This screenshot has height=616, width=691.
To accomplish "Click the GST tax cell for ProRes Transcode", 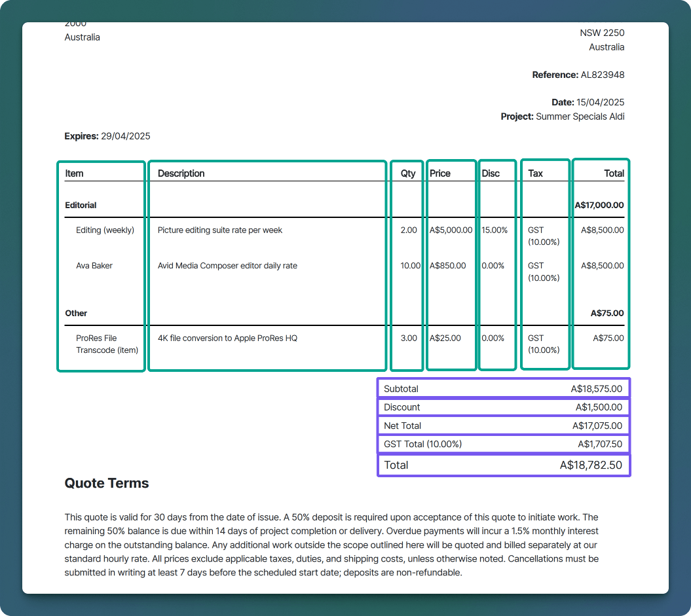I will [x=544, y=344].
